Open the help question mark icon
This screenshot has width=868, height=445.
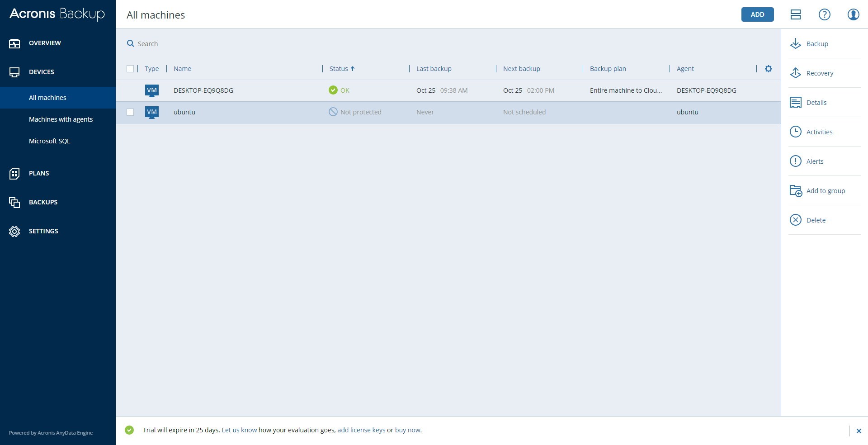pyautogui.click(x=825, y=14)
